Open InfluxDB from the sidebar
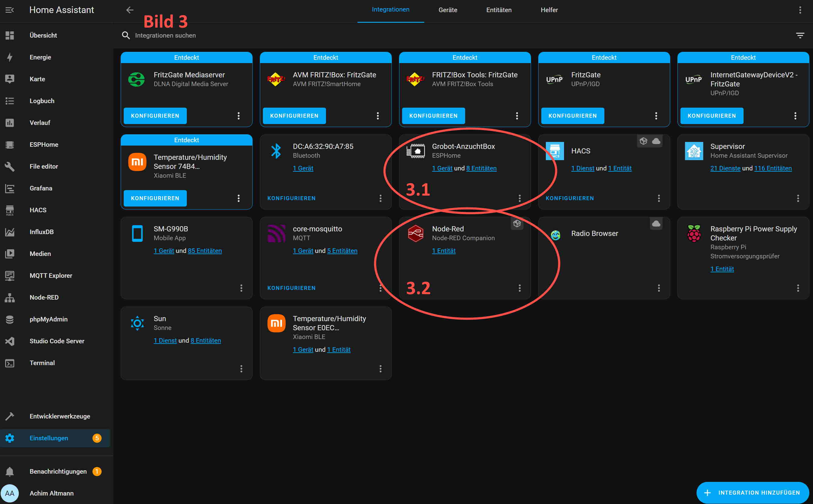The width and height of the screenshot is (813, 504). [42, 232]
